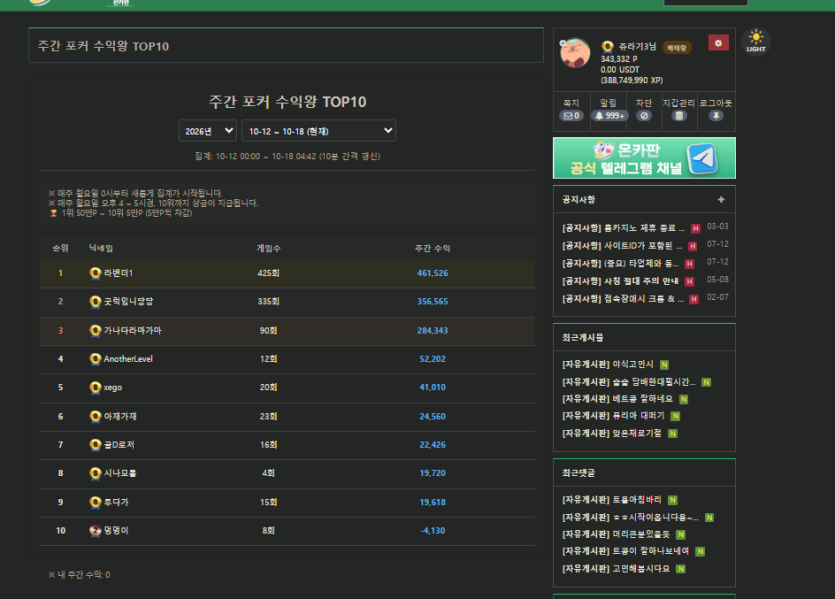Open recent post 앉은채로기절

[612, 433]
